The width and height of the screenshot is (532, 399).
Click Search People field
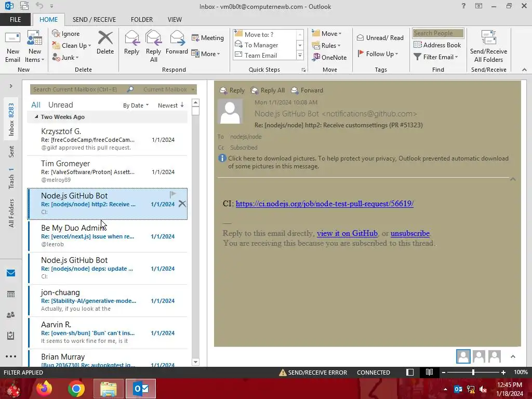pos(438,33)
